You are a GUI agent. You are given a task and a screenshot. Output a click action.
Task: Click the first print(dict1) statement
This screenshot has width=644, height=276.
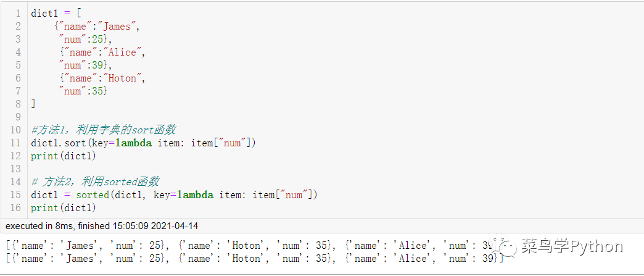click(x=64, y=156)
